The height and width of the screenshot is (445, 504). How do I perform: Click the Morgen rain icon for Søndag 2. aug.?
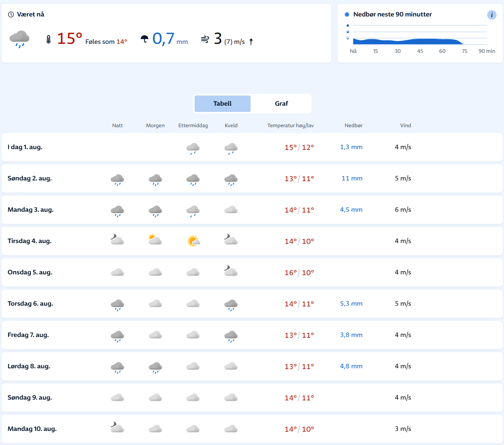pyautogui.click(x=155, y=180)
